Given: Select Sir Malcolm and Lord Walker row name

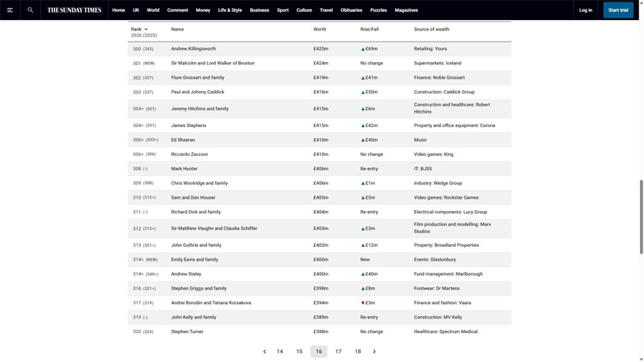Looking at the screenshot, I should [x=213, y=64].
